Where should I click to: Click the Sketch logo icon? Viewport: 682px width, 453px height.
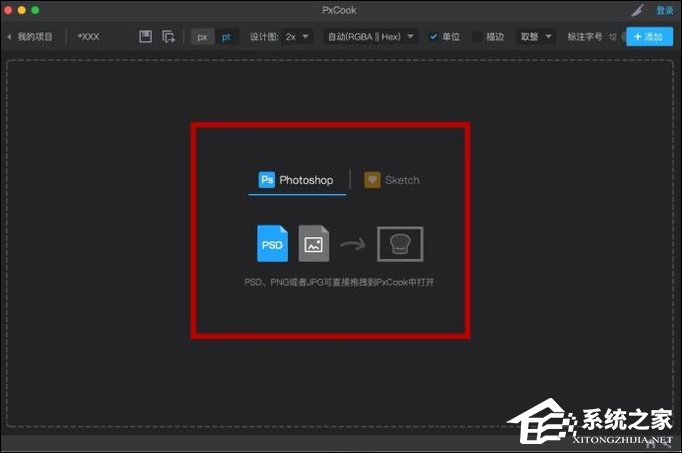coord(372,180)
